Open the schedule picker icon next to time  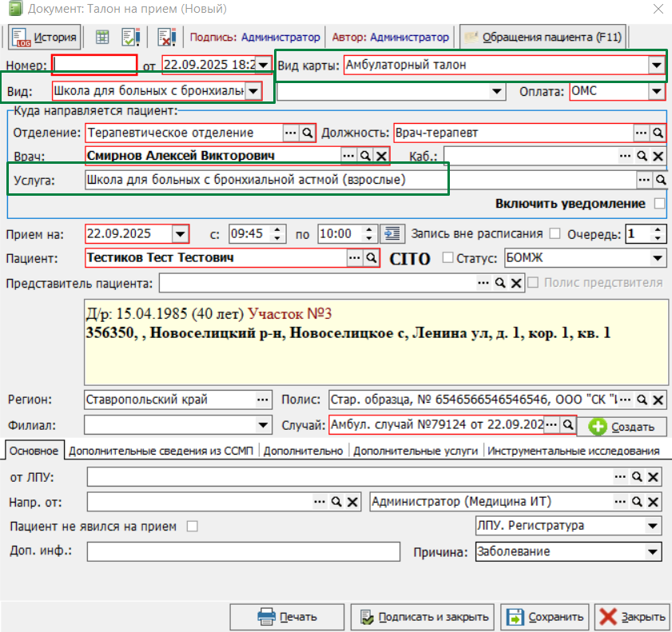pyautogui.click(x=392, y=234)
